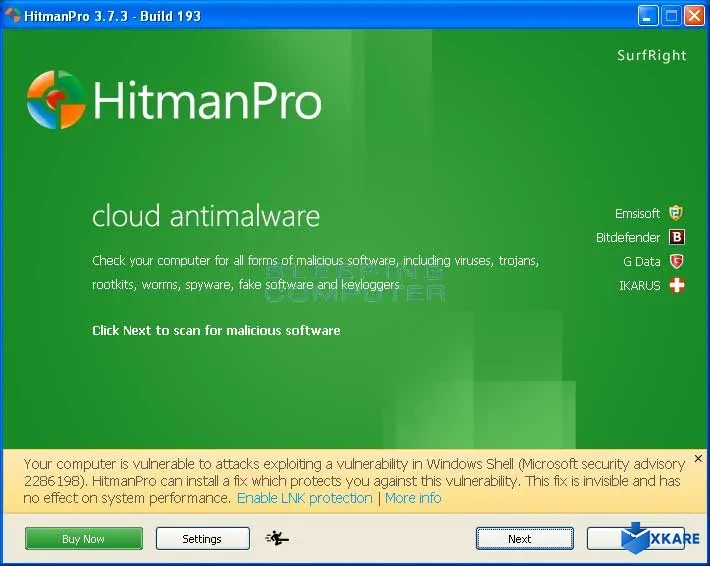Screen dimensions: 710x566
Task: Click the HitmanPro title bar icon
Action: pos(13,15)
